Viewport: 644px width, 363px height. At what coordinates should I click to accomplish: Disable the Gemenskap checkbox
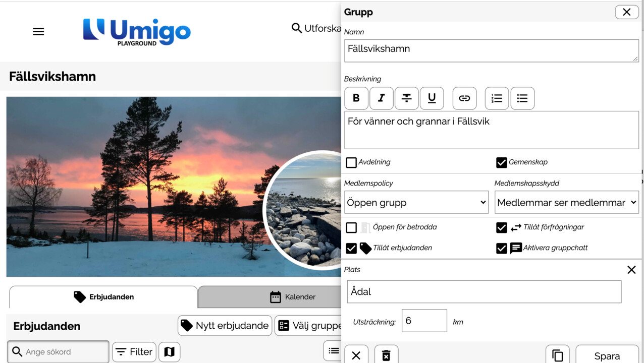coord(501,162)
